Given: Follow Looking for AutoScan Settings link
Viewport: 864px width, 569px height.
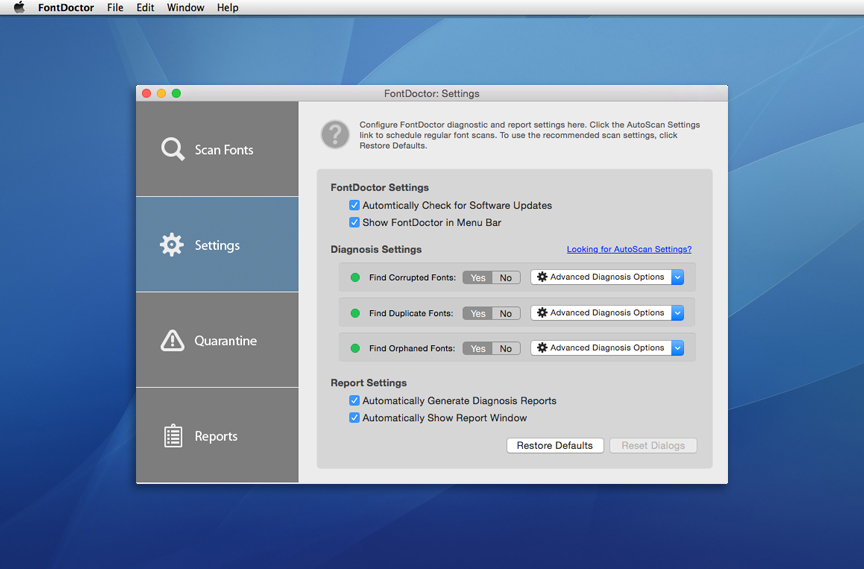Looking at the screenshot, I should coord(629,249).
